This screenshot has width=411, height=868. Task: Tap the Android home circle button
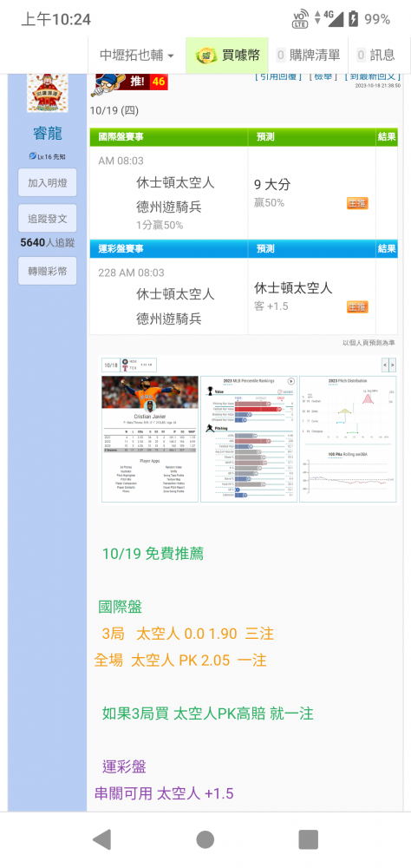[205, 839]
